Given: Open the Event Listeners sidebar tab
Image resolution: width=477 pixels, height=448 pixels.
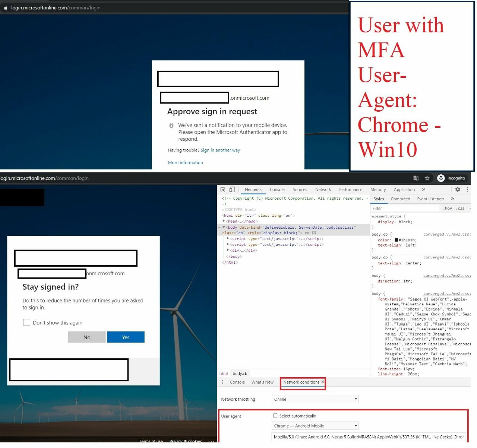Looking at the screenshot, I should point(431,199).
